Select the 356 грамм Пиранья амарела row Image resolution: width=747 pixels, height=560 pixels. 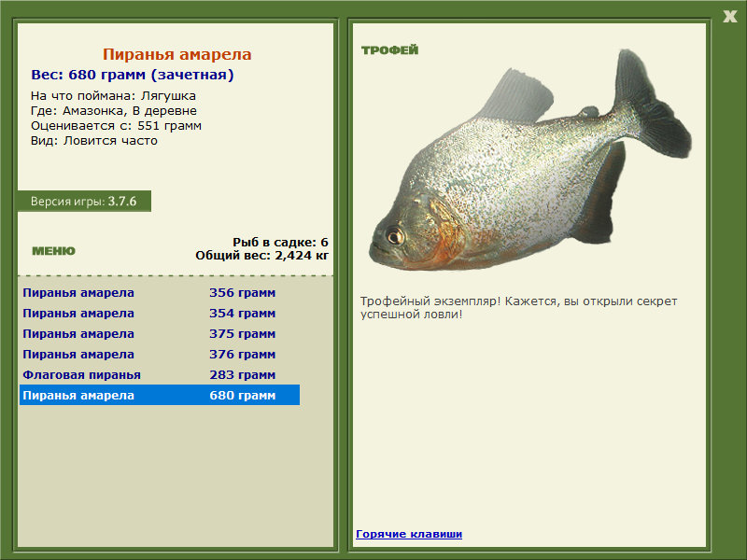click(x=160, y=292)
